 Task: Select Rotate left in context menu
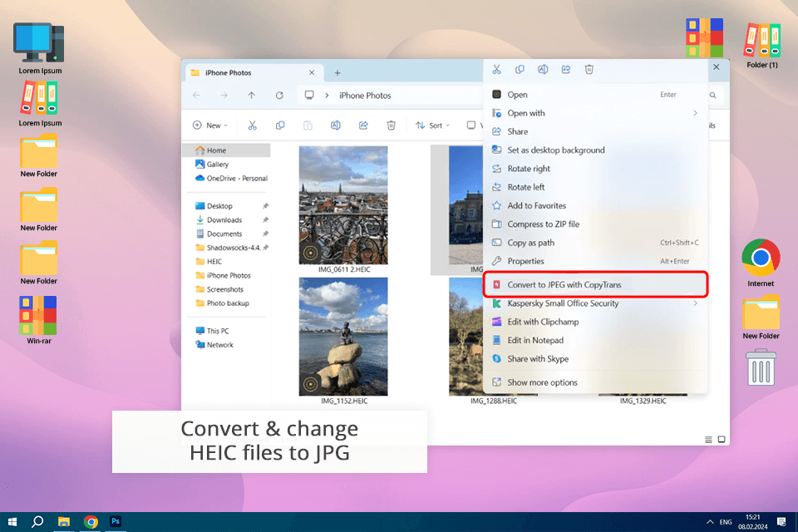tap(595, 187)
